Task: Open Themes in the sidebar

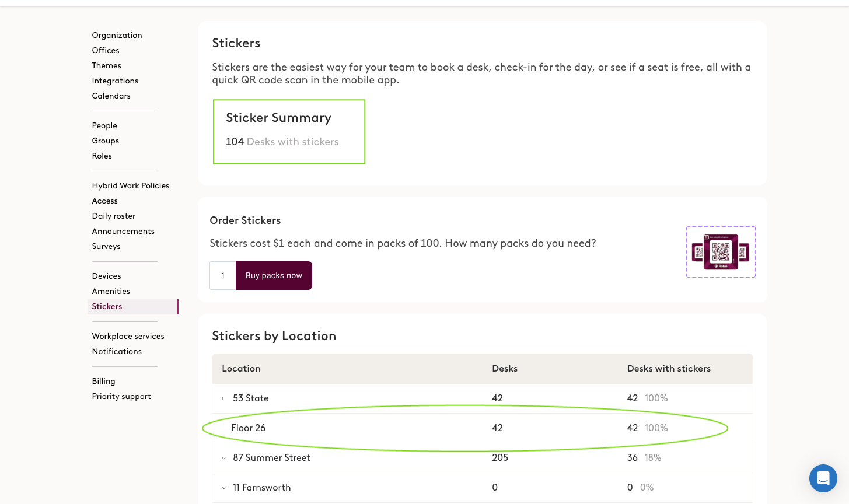Action: [x=107, y=65]
